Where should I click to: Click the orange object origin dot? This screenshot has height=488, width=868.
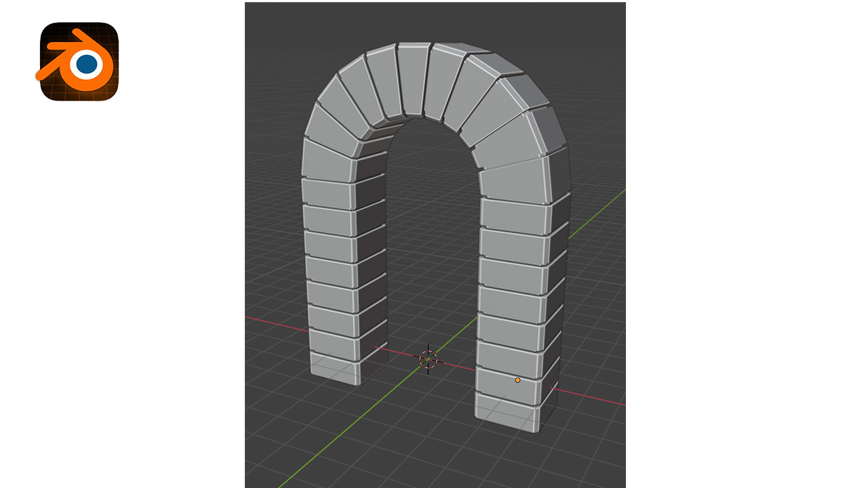click(517, 380)
